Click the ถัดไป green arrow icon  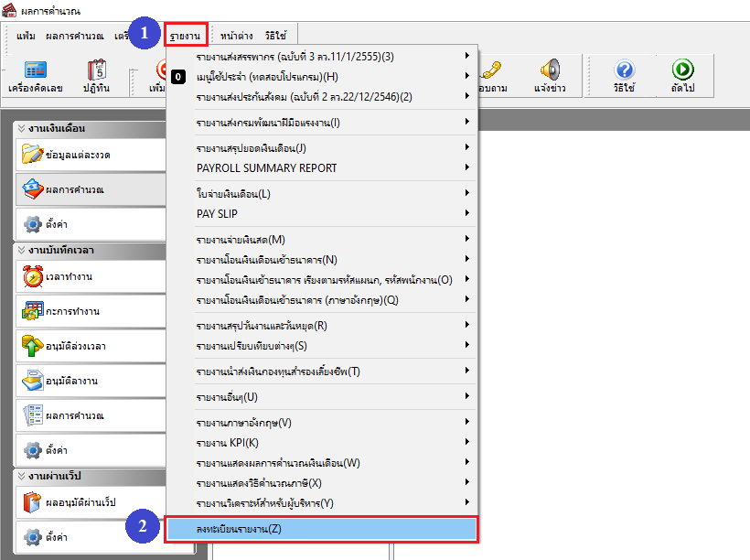click(682, 76)
